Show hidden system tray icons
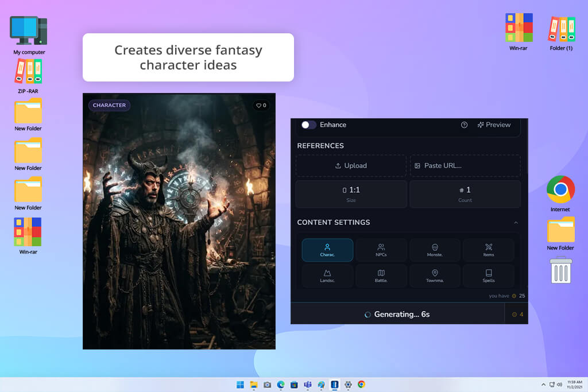The image size is (588, 392). click(543, 385)
